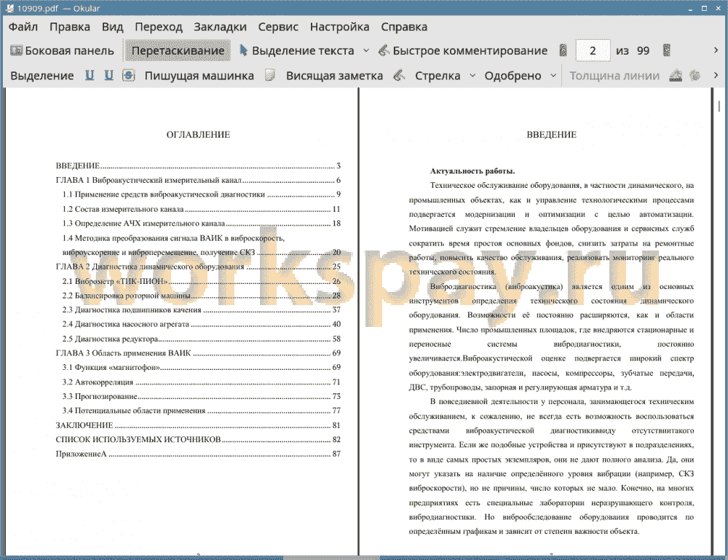Open the Выделение текста tool dropdown arrow
The image size is (728, 560).
(x=366, y=51)
